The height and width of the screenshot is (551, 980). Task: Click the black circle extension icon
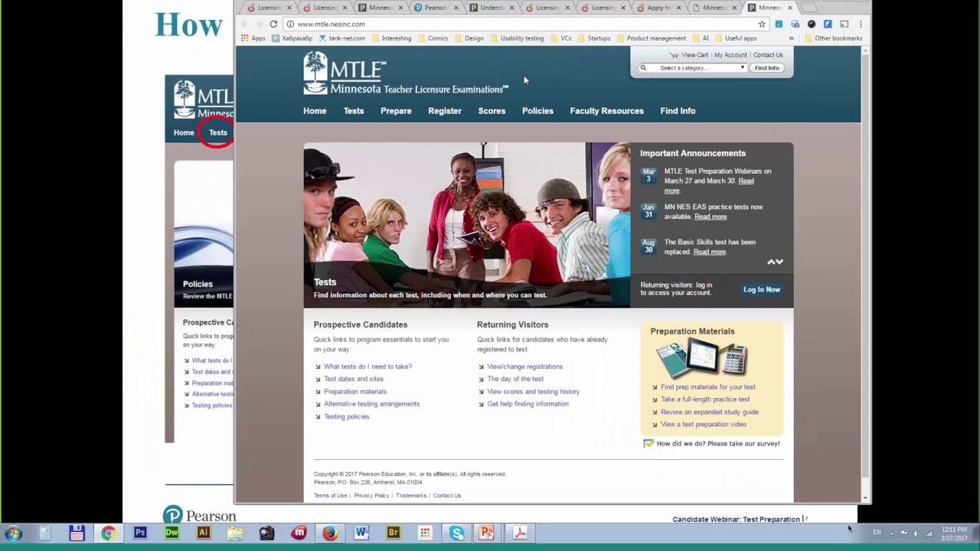(x=812, y=24)
